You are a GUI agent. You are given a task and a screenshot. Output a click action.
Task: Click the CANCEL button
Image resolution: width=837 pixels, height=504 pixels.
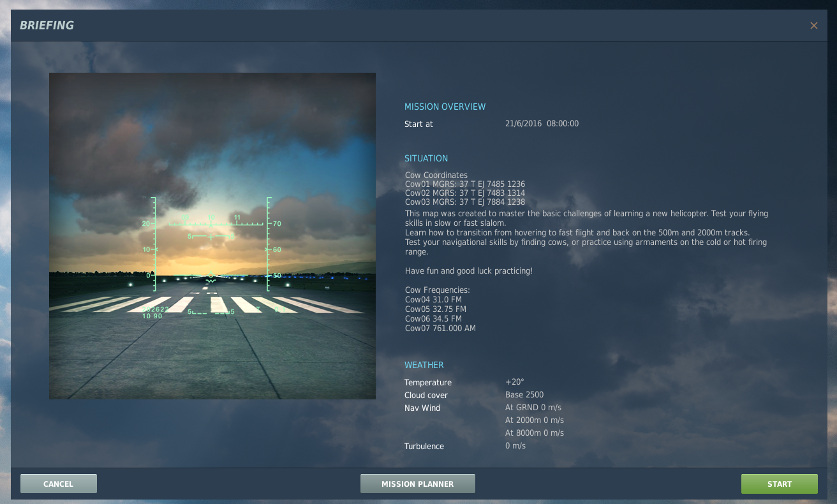coord(59,484)
